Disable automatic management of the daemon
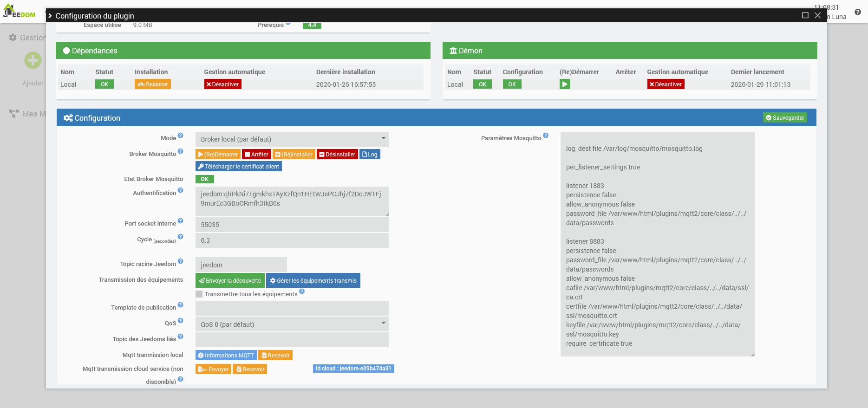 pyautogui.click(x=666, y=84)
